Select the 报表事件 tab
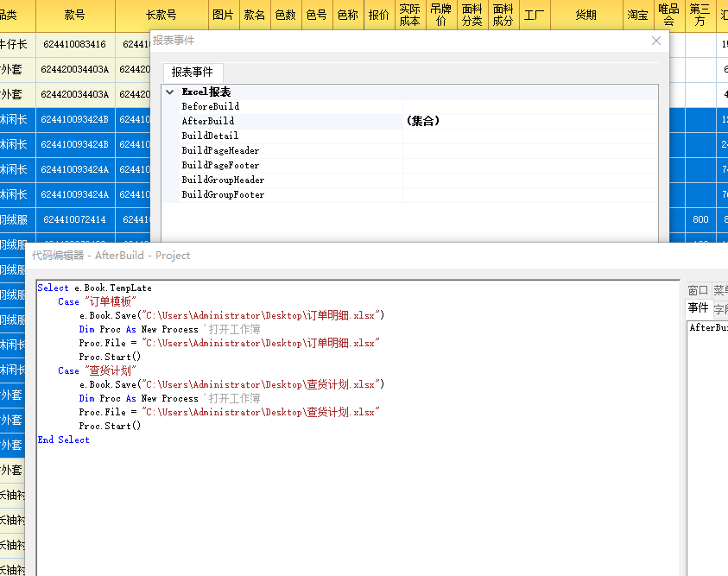Viewport: 728px width, 576px height. pyautogui.click(x=193, y=73)
